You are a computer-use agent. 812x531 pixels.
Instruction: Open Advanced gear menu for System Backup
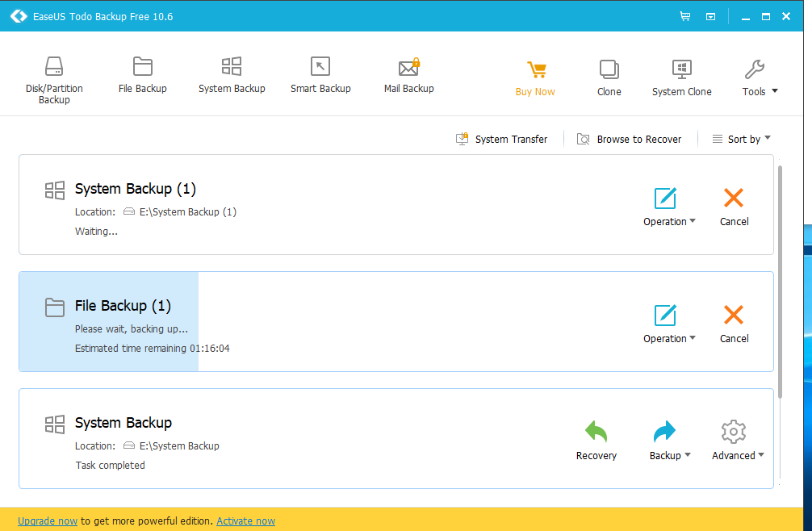tap(738, 441)
